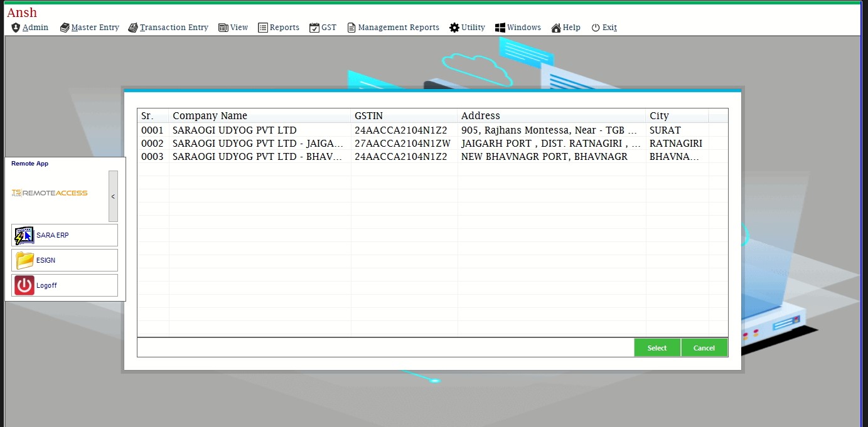868x427 pixels.
Task: Click the Admin shield icon
Action: click(16, 28)
